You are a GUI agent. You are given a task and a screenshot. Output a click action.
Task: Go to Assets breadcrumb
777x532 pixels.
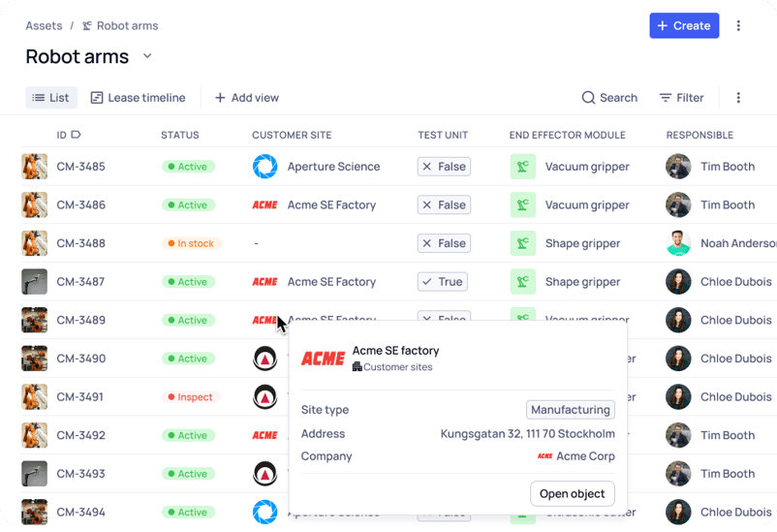[45, 26]
